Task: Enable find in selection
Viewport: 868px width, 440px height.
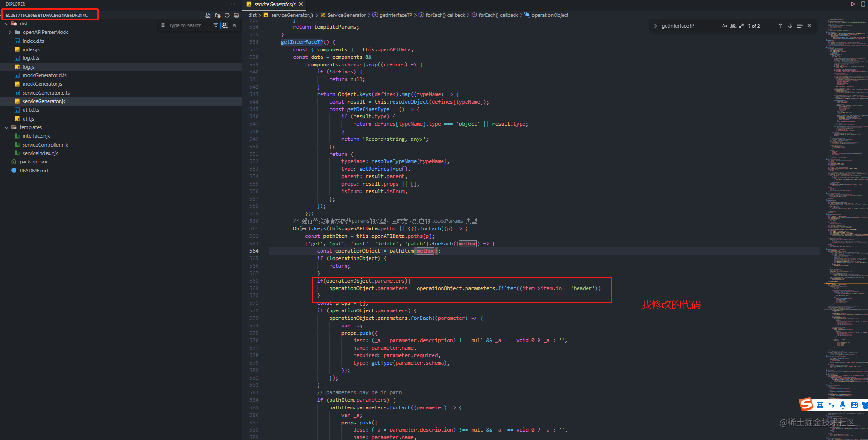Action: tap(799, 26)
